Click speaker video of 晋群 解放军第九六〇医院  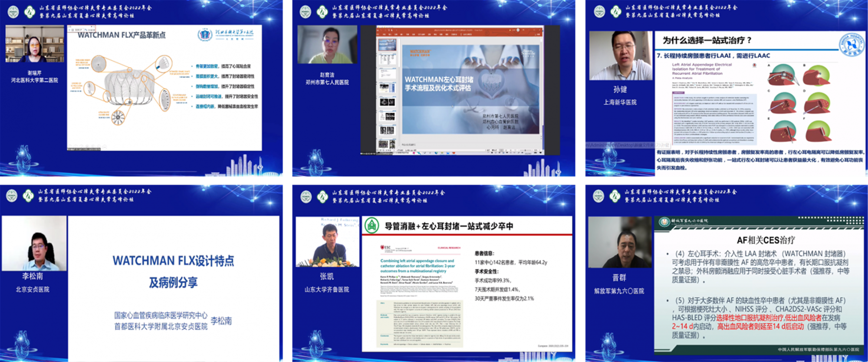click(x=620, y=242)
